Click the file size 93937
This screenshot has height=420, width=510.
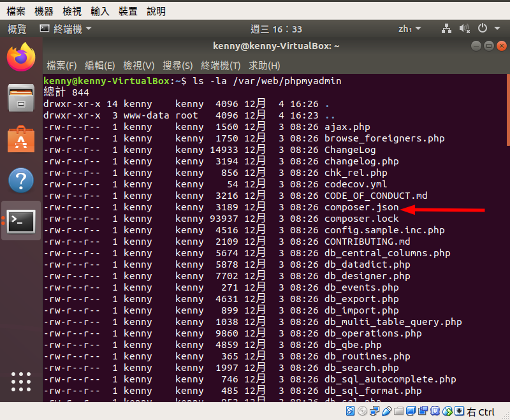(224, 219)
